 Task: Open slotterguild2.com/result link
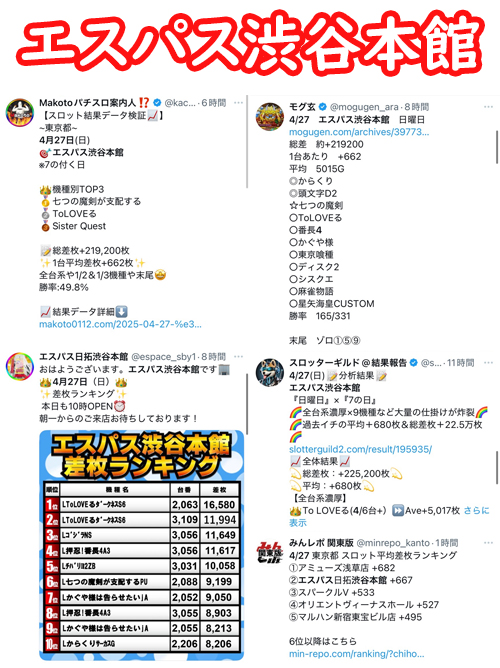(x=360, y=449)
